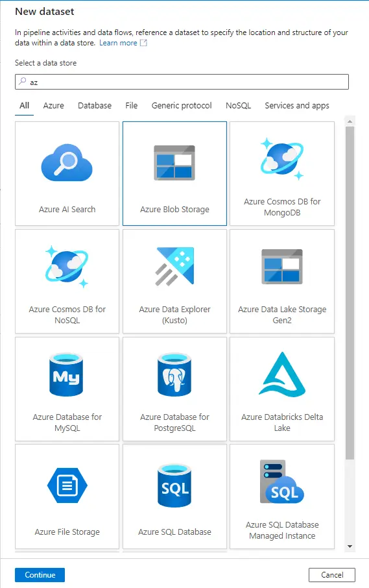Select Azure Data Lake Storage Gen2 icon
369x588 pixels.
[281, 267]
